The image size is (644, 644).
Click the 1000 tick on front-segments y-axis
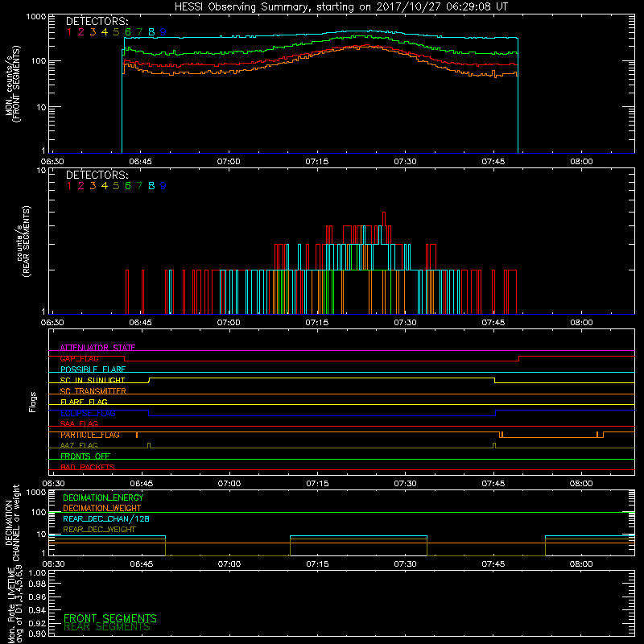(35, 17)
